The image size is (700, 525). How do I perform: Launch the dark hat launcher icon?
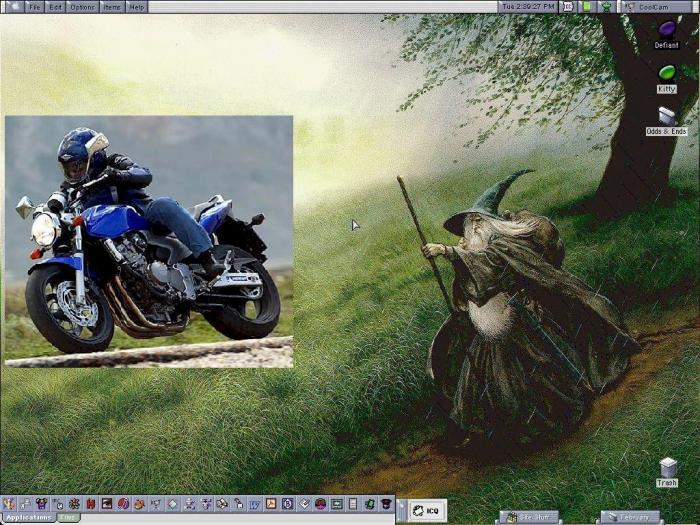[x=386, y=504]
